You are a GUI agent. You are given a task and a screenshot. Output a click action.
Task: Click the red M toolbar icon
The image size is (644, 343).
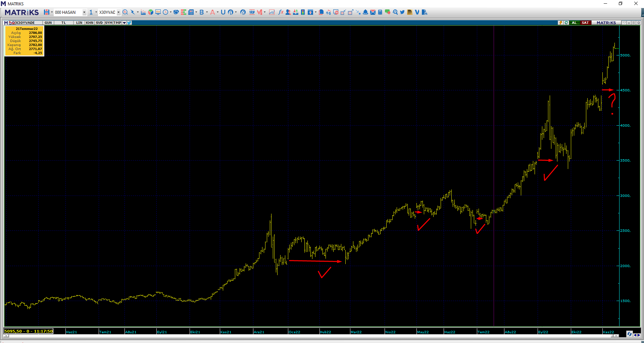259,12
